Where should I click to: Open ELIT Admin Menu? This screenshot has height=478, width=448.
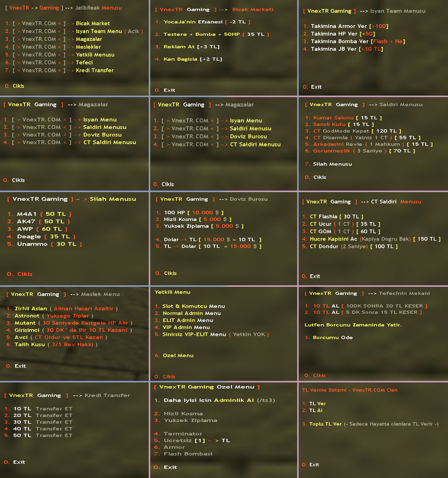[x=184, y=320]
